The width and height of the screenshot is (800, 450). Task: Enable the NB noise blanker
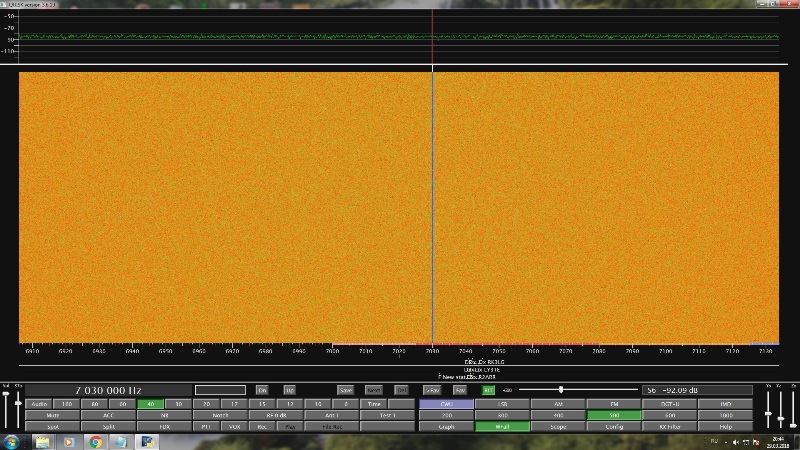coord(164,415)
